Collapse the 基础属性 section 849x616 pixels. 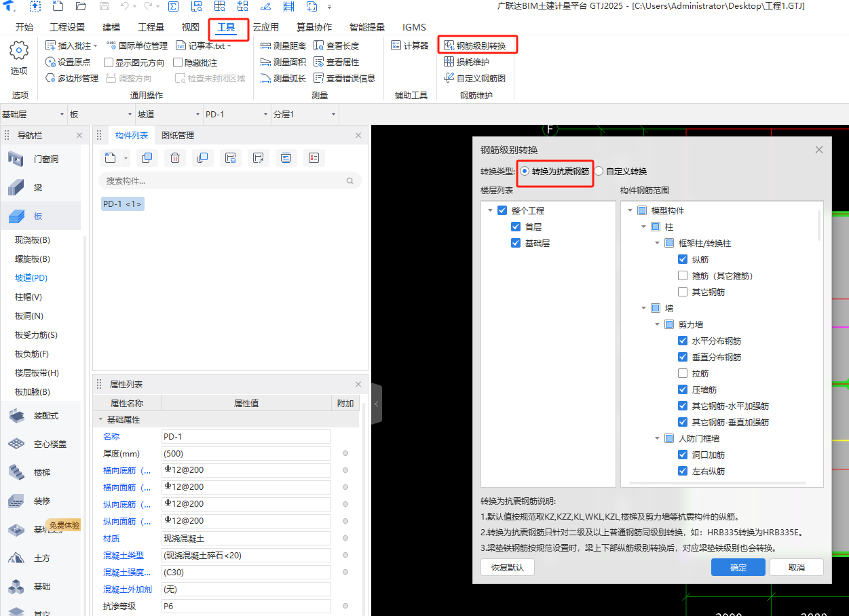(101, 420)
